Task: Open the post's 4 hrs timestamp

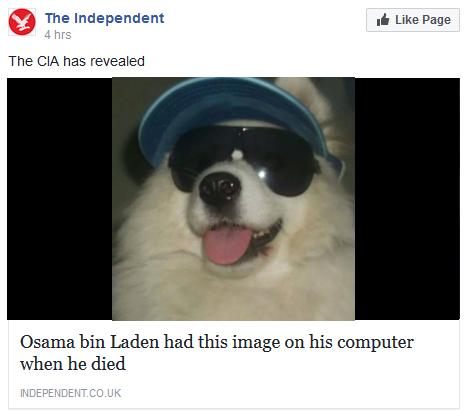Action: click(58, 35)
